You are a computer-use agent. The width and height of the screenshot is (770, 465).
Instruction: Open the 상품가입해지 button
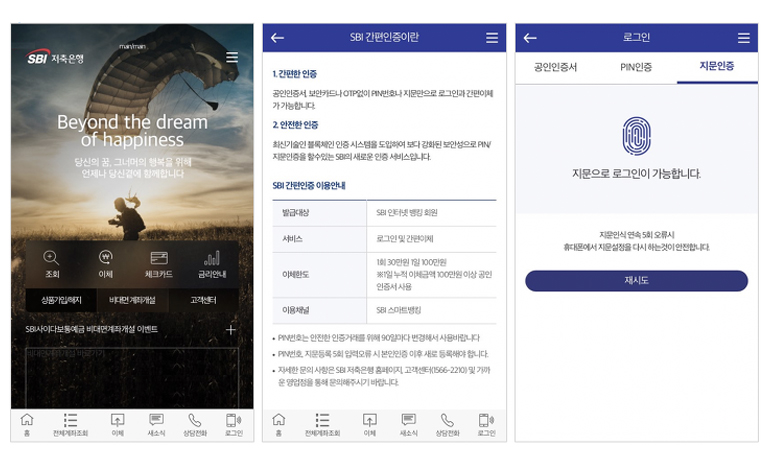pyautogui.click(x=61, y=300)
